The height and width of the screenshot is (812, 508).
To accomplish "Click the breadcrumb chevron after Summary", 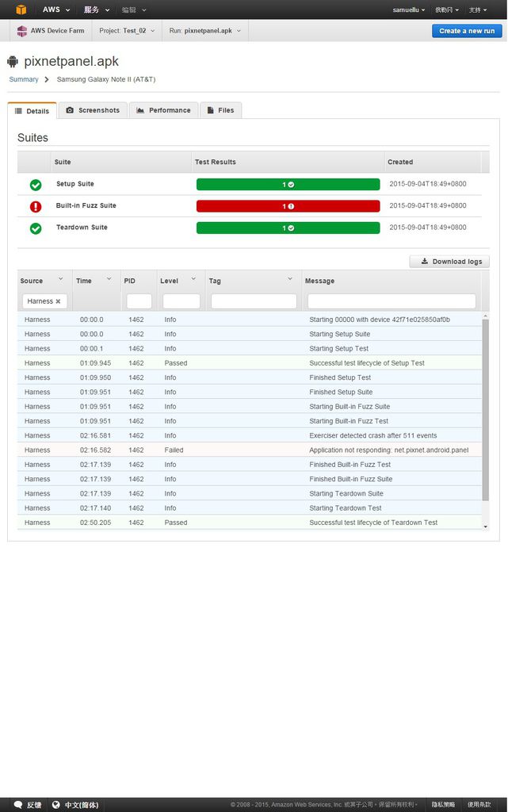I will click(x=47, y=79).
